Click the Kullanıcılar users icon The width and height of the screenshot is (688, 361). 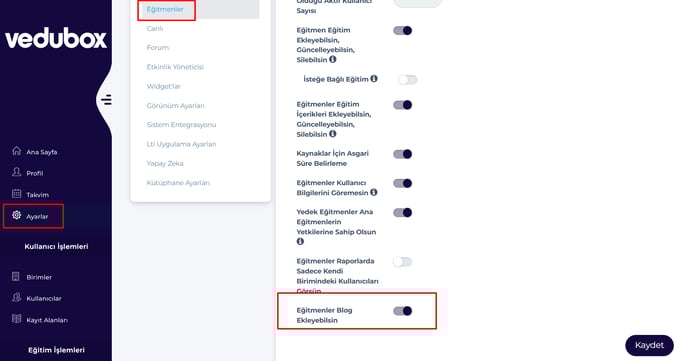[16, 297]
